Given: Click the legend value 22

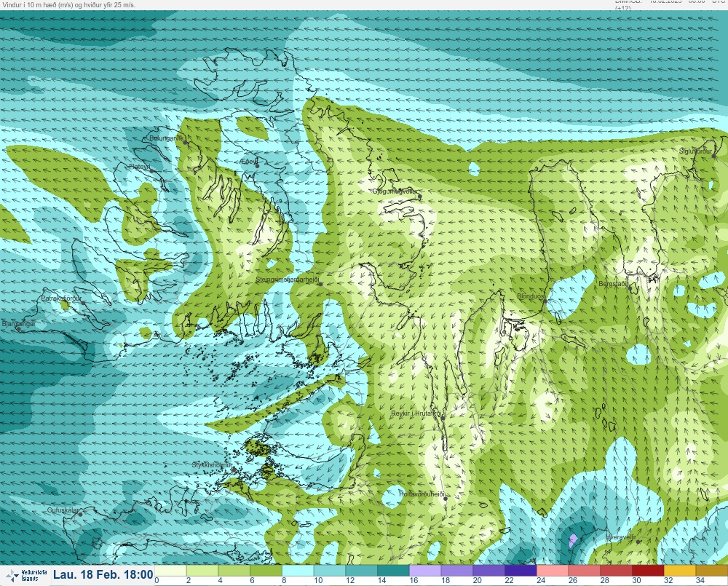Looking at the screenshot, I should pos(510,580).
